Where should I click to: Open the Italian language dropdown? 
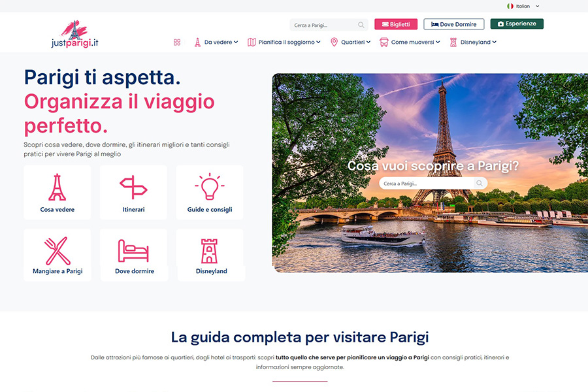(x=523, y=6)
